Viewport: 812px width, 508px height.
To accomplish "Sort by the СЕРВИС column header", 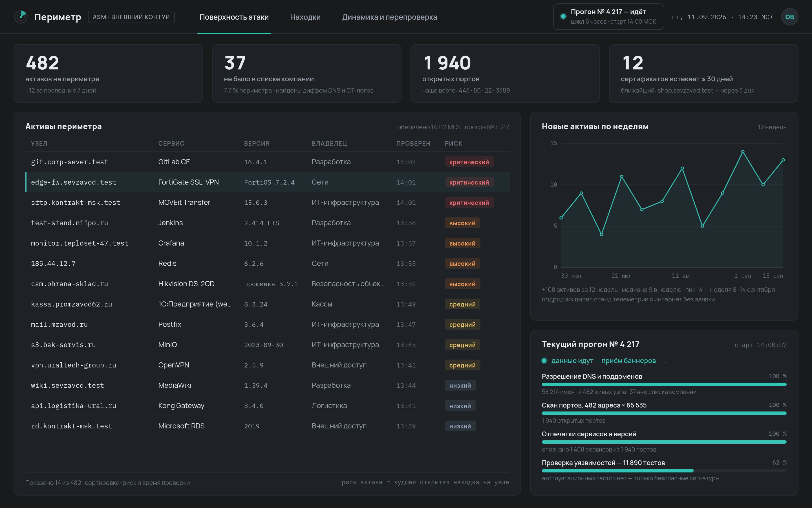I will point(171,143).
